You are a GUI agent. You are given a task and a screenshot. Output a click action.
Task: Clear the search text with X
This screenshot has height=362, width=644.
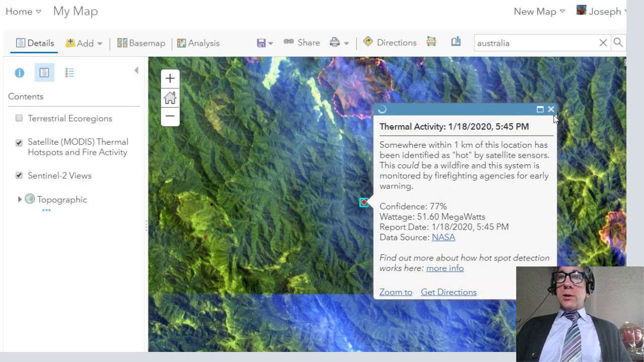pos(603,43)
